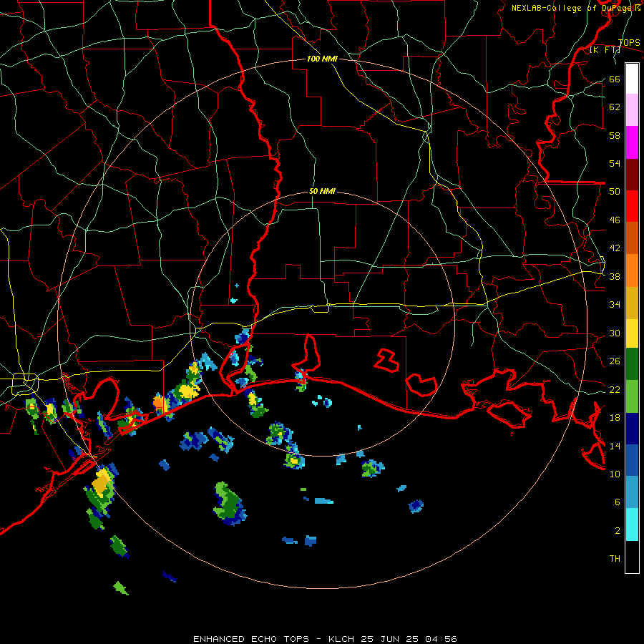Click the ENHANCED ECHO TOPS caption at the bottom
This screenshot has width=644, height=644.
(325, 639)
